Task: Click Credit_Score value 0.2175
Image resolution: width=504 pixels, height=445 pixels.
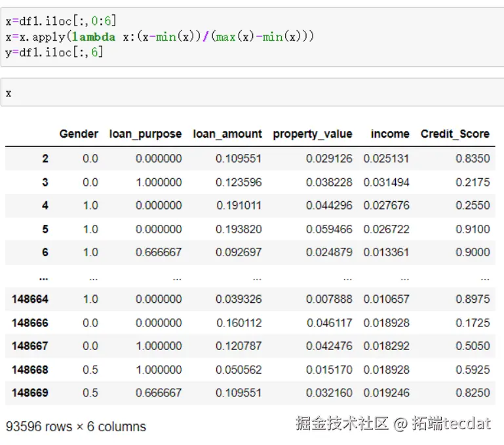Action: coord(473,182)
